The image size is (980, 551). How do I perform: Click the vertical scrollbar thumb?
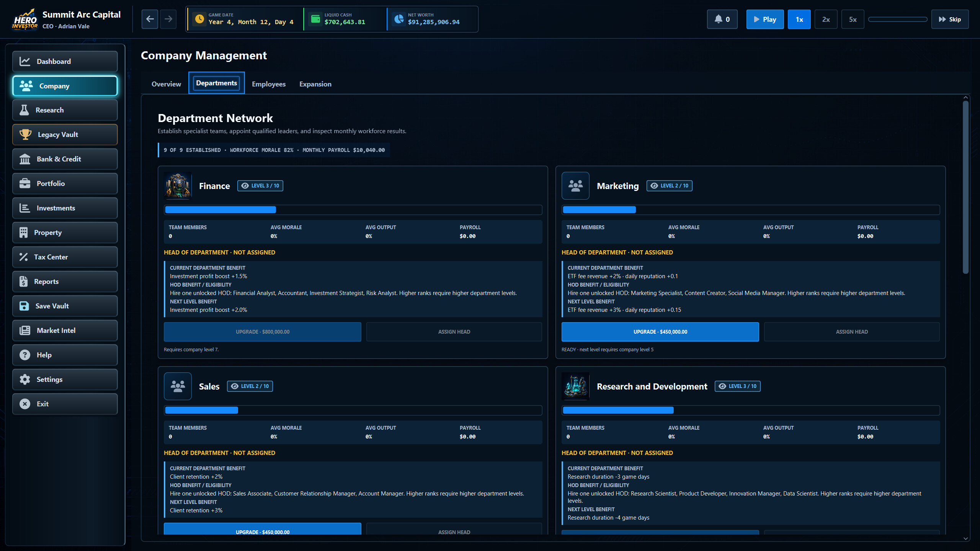pyautogui.click(x=965, y=187)
